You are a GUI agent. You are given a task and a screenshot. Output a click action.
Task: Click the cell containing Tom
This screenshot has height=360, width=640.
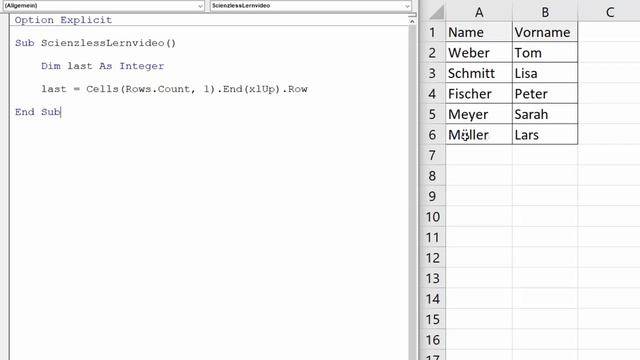[x=545, y=53]
